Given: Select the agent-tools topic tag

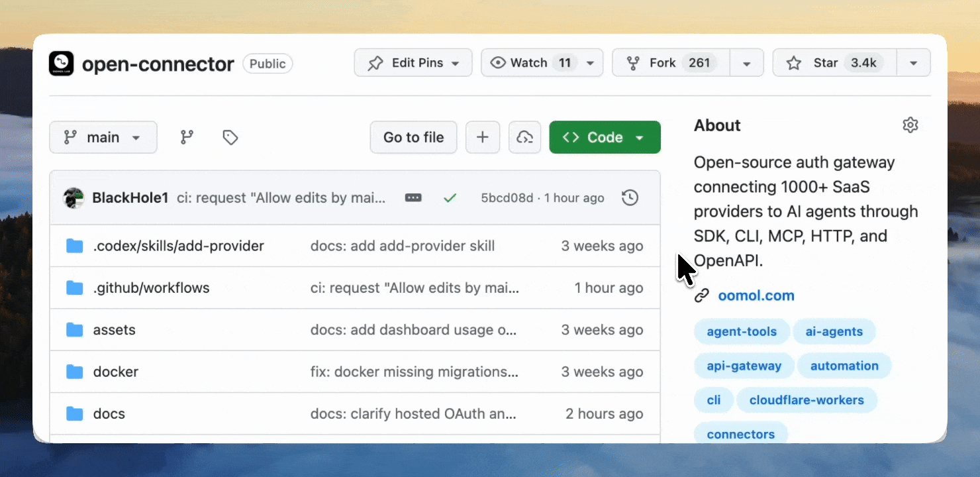Looking at the screenshot, I should [x=742, y=331].
